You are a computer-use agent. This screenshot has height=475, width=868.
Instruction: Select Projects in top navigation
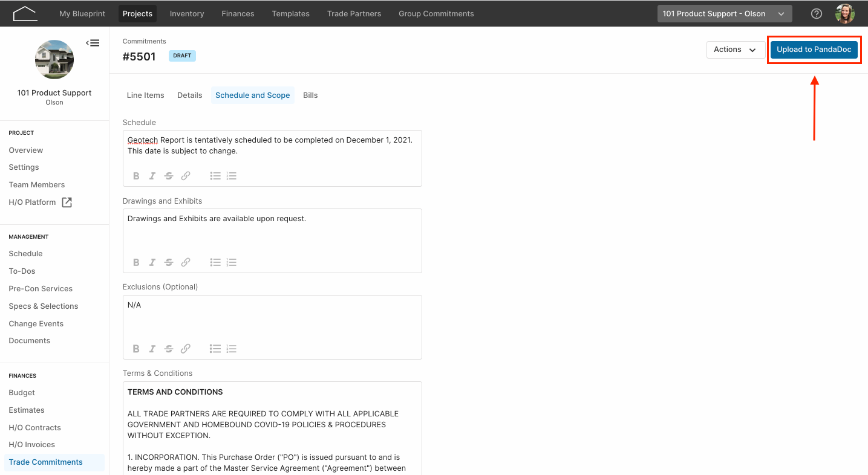click(x=137, y=13)
